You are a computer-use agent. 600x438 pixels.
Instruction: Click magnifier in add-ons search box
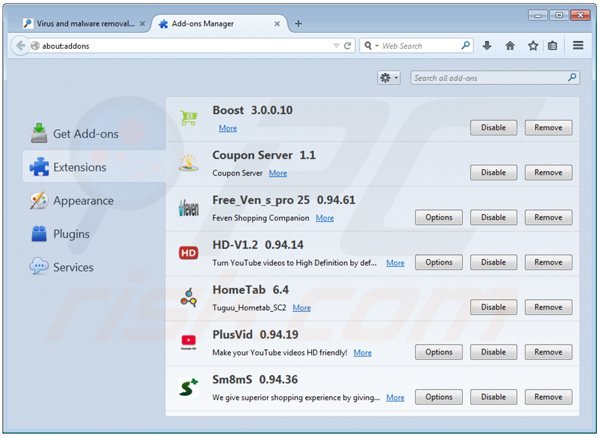572,78
